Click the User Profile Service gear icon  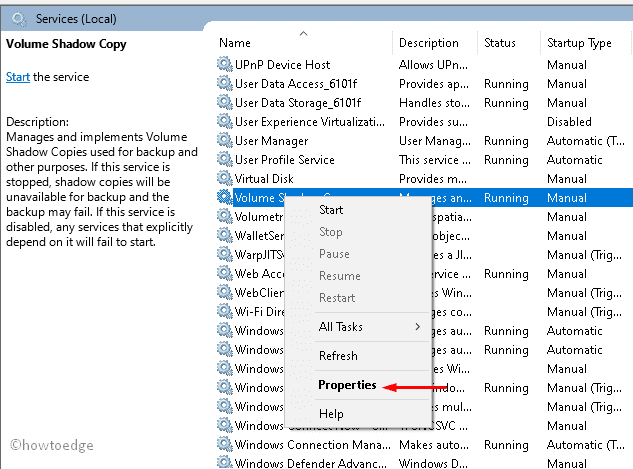click(x=224, y=160)
